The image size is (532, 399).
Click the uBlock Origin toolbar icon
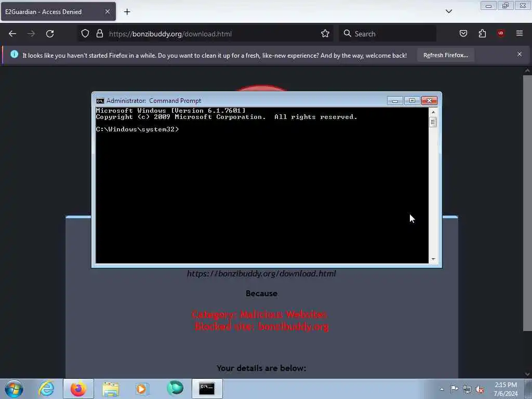coord(501,33)
